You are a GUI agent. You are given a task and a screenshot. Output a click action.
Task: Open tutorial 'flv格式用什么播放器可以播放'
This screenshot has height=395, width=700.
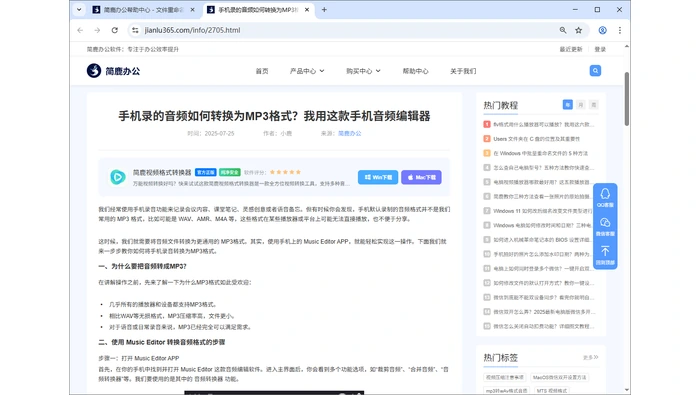coord(544,125)
